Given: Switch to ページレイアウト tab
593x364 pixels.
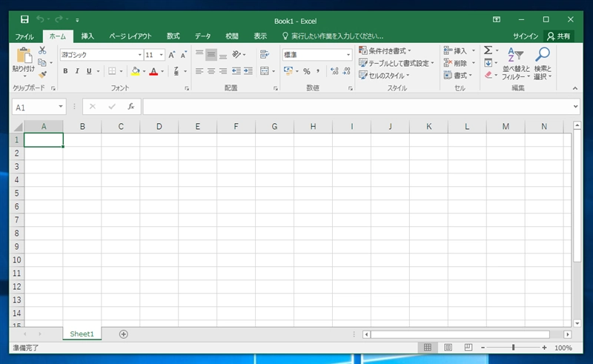Looking at the screenshot, I should pos(130,36).
